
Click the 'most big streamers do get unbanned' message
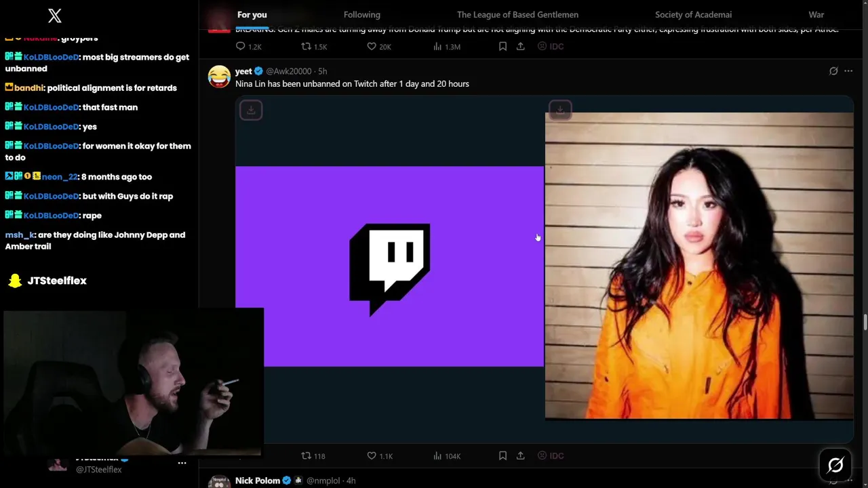pyautogui.click(x=97, y=63)
